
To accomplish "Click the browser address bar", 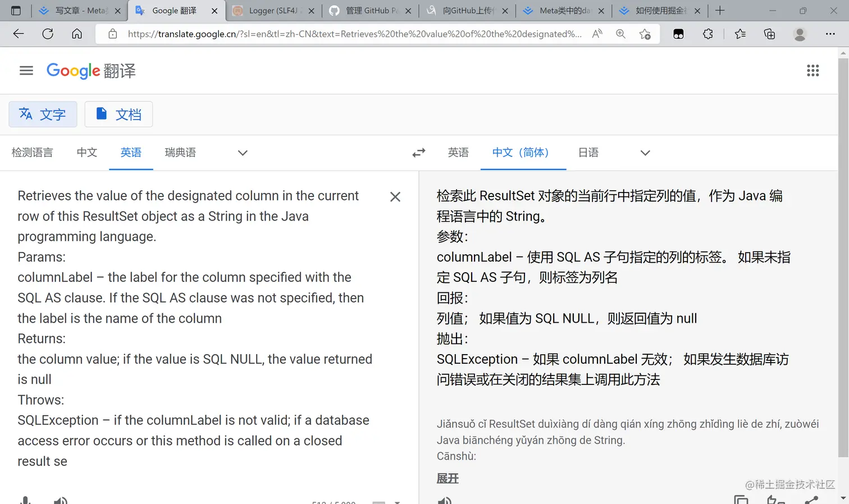I will 354,34.
